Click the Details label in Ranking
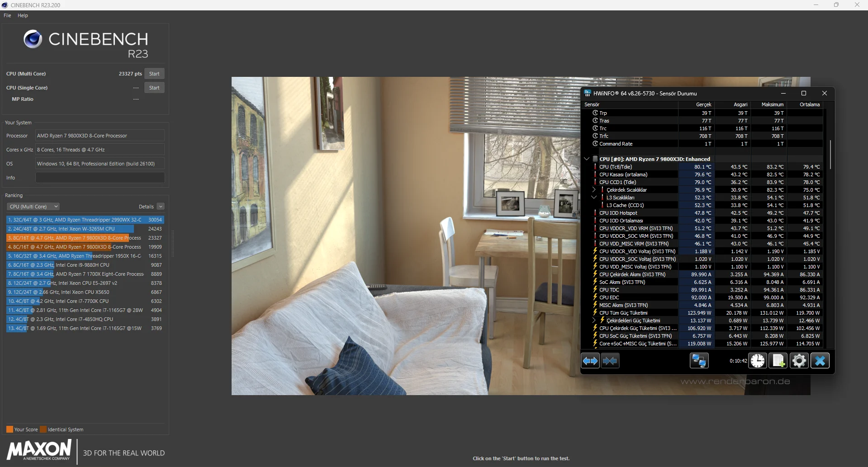The height and width of the screenshot is (467, 868). (x=146, y=207)
